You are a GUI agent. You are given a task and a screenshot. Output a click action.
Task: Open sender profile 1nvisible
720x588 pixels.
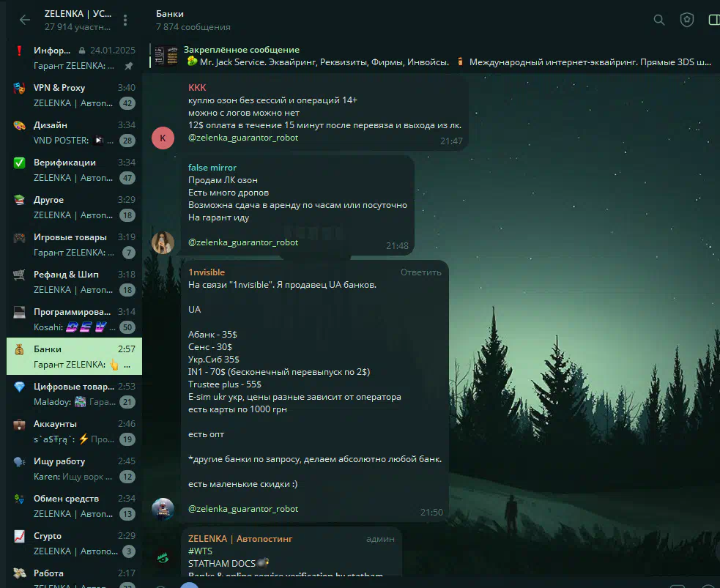tap(207, 272)
